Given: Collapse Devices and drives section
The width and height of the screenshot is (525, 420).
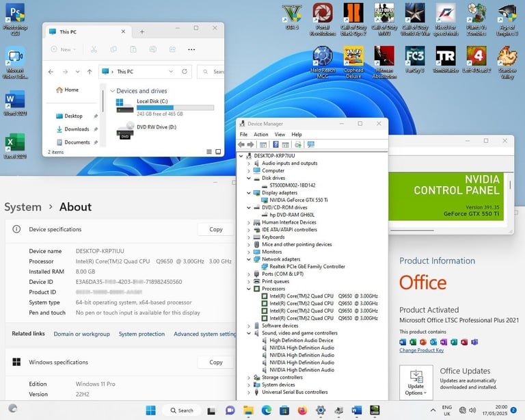Looking at the screenshot, I should [113, 91].
